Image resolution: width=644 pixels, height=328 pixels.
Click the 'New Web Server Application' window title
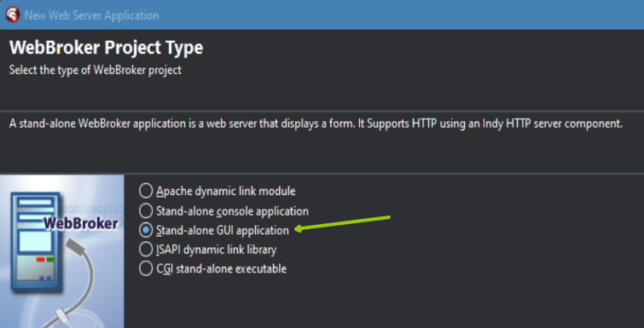[x=91, y=15]
